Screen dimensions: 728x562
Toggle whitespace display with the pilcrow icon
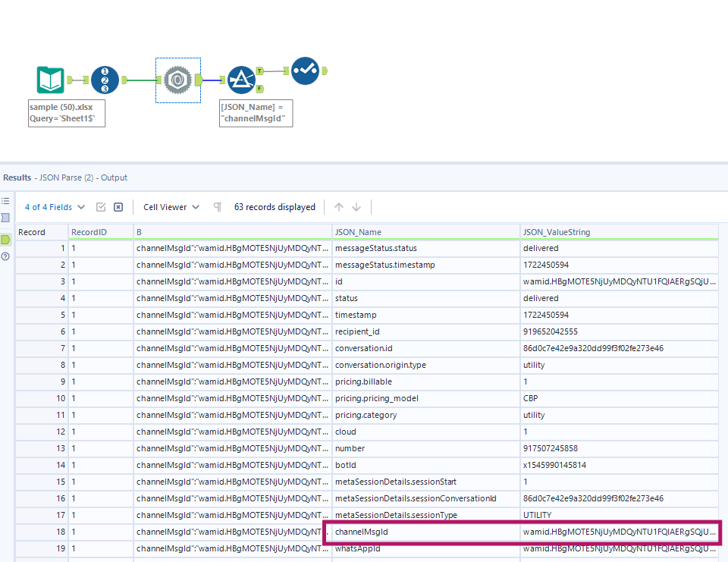[217, 206]
